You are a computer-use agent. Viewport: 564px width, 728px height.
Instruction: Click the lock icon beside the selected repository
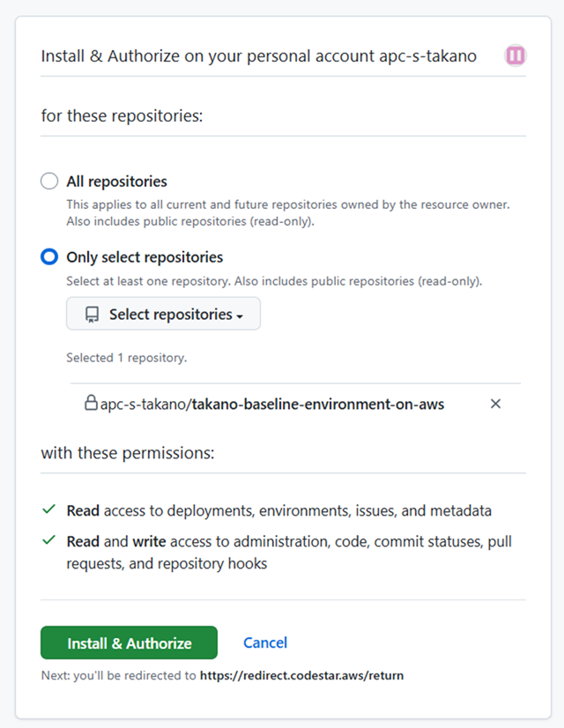click(x=91, y=404)
